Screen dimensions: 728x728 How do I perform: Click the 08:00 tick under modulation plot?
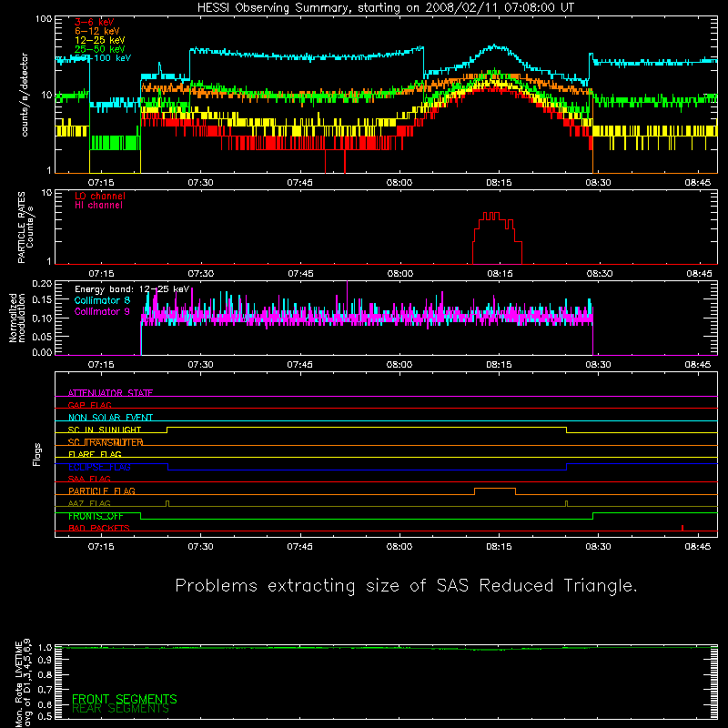point(399,365)
